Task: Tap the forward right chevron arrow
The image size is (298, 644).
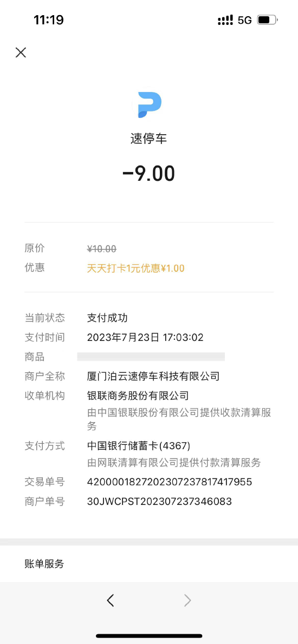Action: [x=187, y=601]
